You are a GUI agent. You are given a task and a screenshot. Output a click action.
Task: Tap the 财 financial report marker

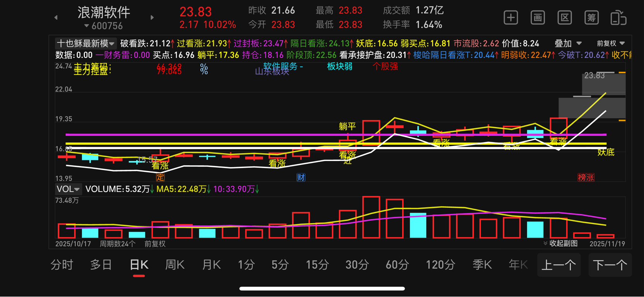[x=301, y=177]
